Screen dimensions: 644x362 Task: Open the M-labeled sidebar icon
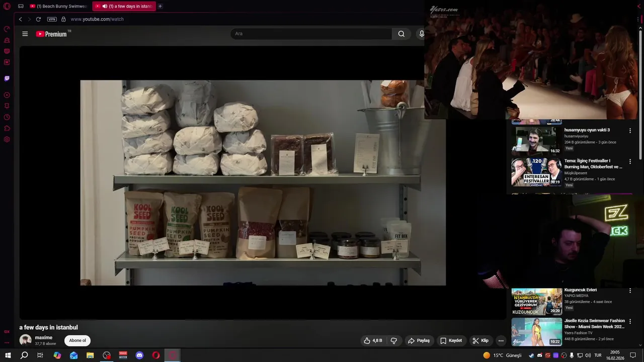[x=7, y=62]
